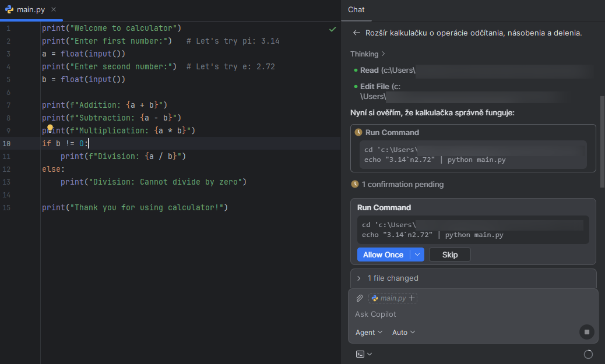Click the Addition print statement line
This screenshot has height=364, width=605.
click(104, 105)
